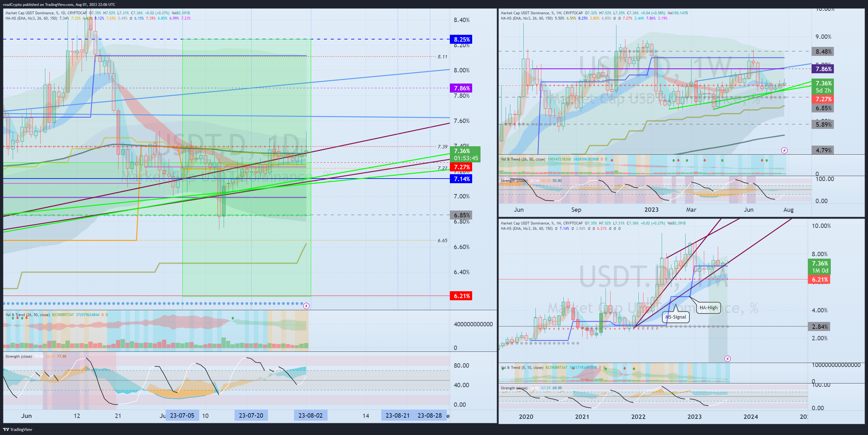Click the gray 6.85% label on the weekly chart
Image resolution: width=868 pixels, height=435 pixels.
tap(822, 108)
